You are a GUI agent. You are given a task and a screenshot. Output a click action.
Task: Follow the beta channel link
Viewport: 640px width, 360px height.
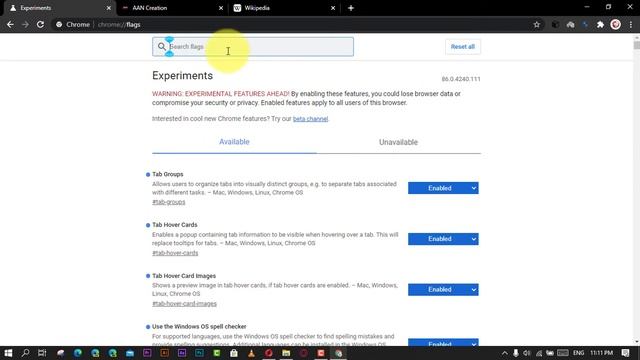click(x=310, y=119)
